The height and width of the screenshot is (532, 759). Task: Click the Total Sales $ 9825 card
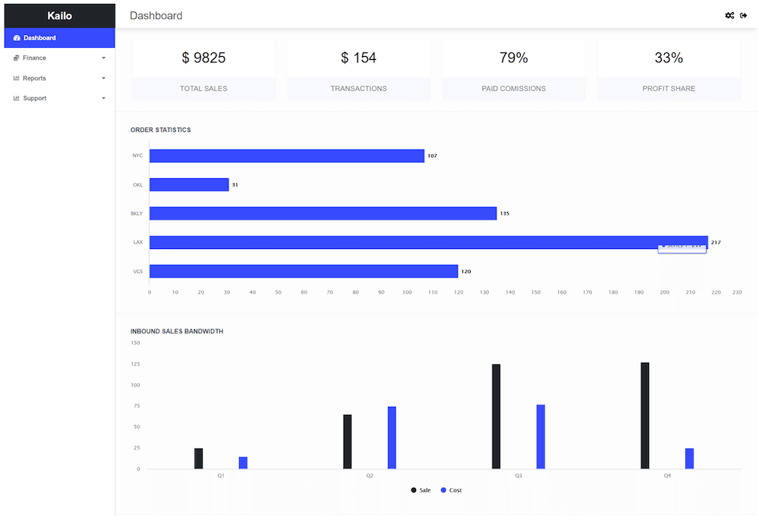click(203, 70)
